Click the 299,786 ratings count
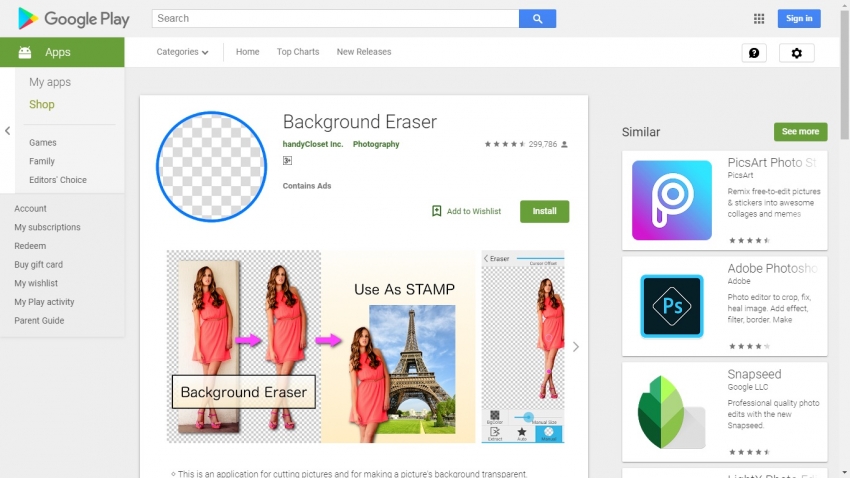 pos(543,144)
